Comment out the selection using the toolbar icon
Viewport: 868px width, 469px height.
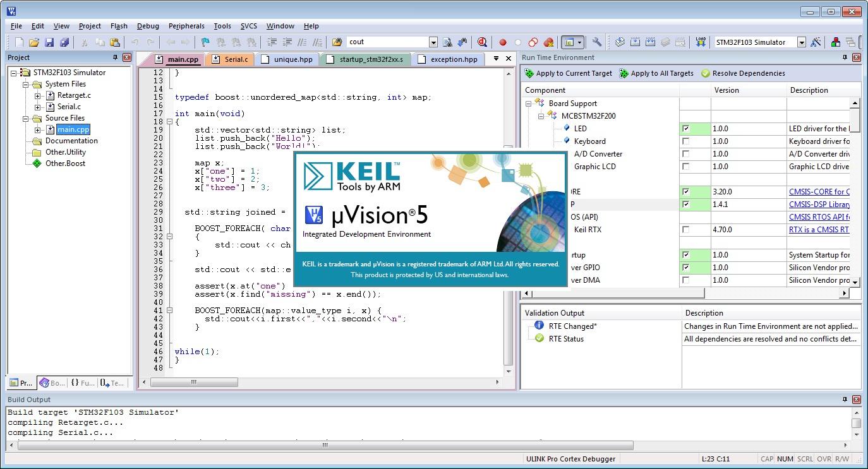(302, 42)
